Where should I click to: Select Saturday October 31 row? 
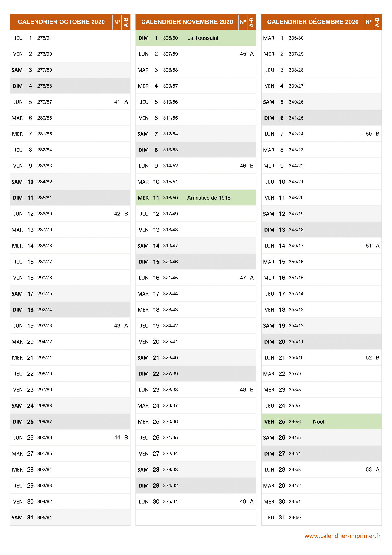70,518
